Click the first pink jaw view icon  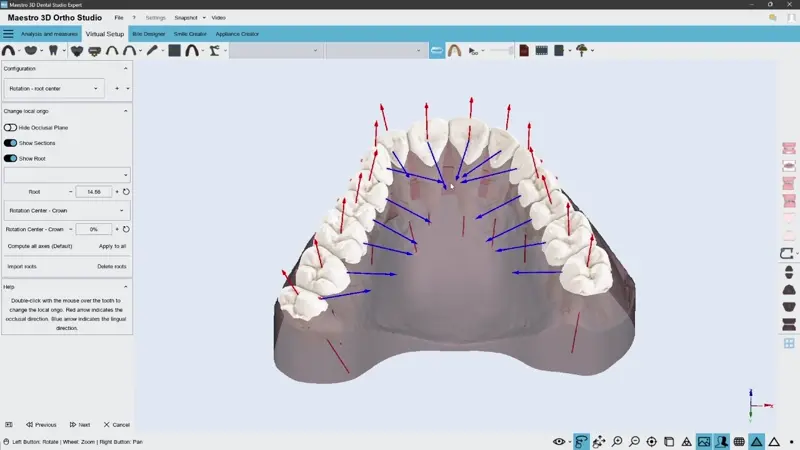point(789,148)
